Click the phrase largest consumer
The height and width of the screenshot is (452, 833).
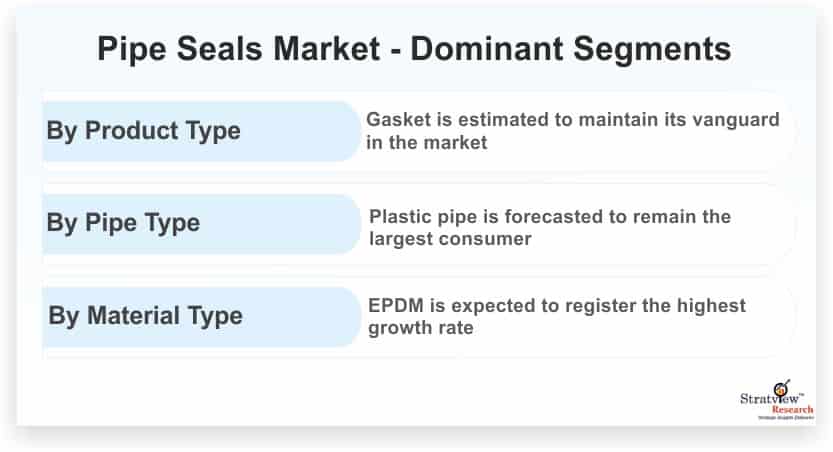450,239
